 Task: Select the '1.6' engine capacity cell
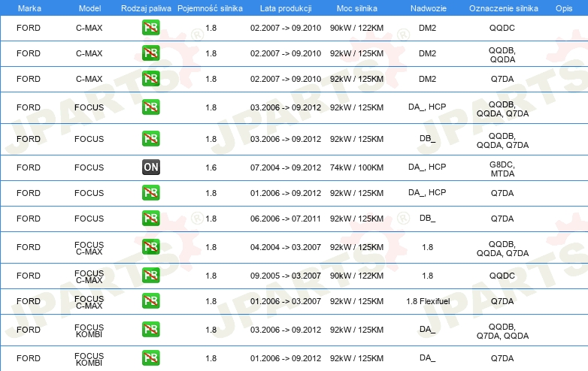[x=211, y=167]
